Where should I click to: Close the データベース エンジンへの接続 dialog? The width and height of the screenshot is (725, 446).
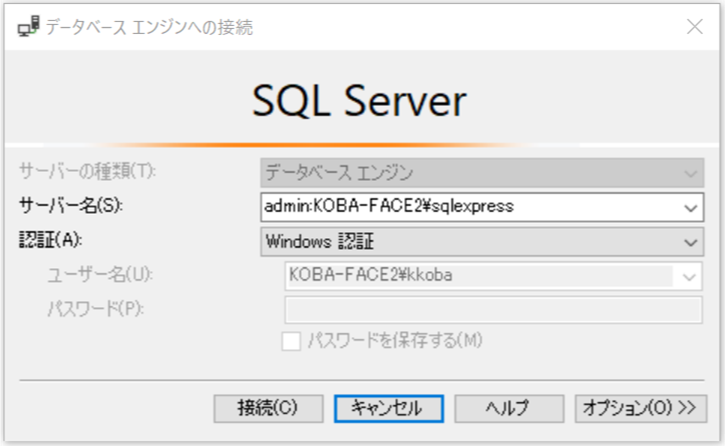click(x=694, y=27)
